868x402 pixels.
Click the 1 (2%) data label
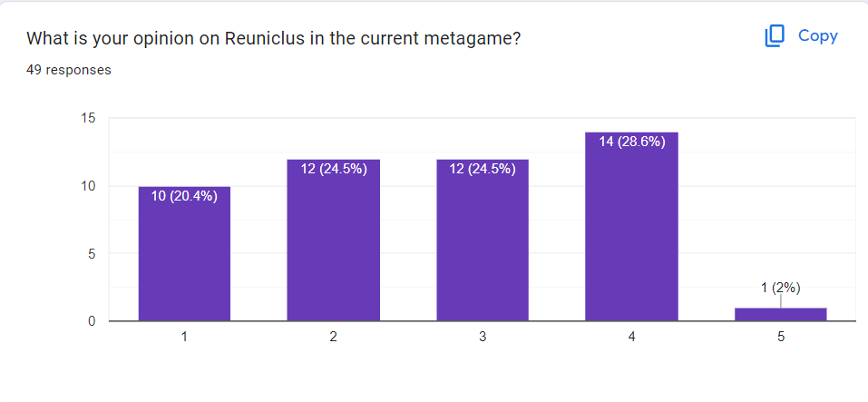(781, 288)
